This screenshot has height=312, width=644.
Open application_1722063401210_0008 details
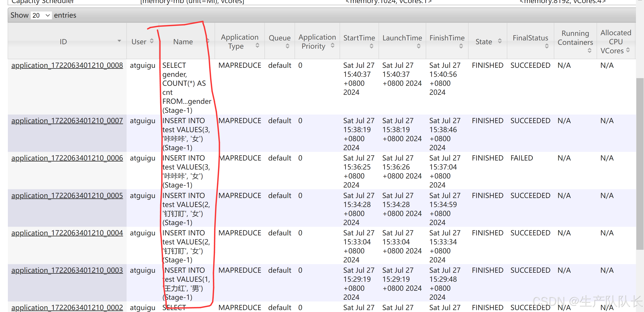(x=67, y=65)
